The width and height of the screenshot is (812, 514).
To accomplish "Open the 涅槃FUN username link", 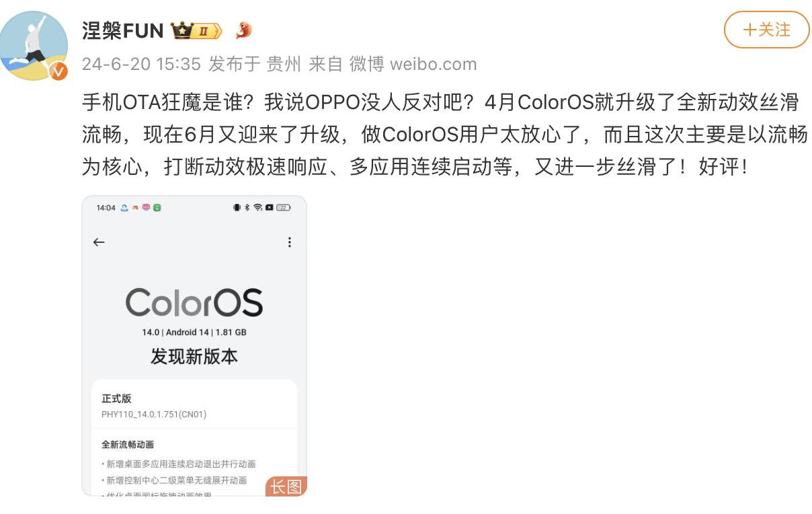I will 123,30.
